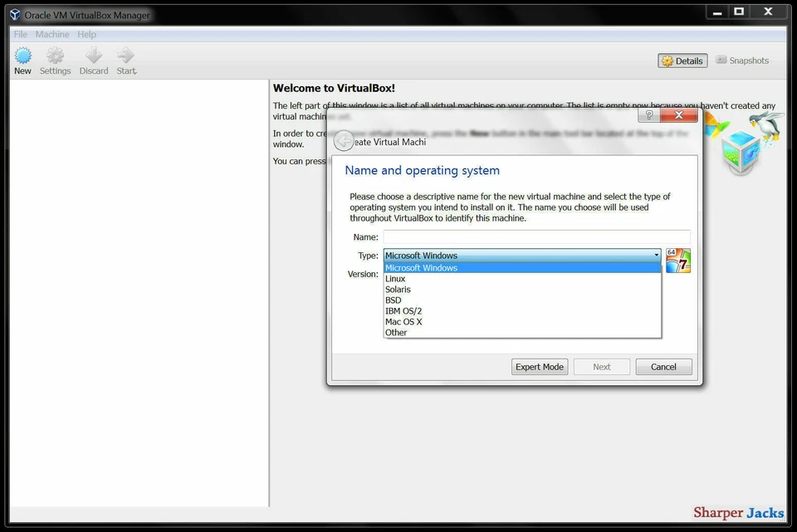Open the Version dropdown
797x532 pixels.
click(x=521, y=274)
